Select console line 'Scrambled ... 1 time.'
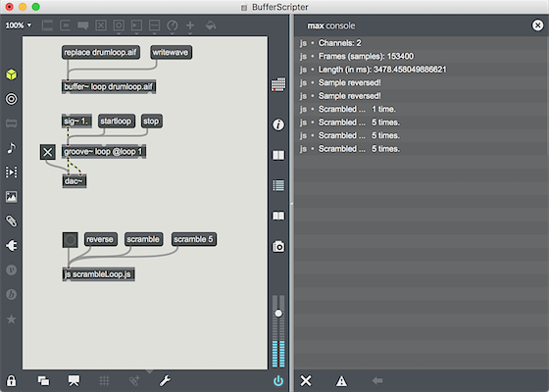The image size is (549, 392). [x=422, y=109]
